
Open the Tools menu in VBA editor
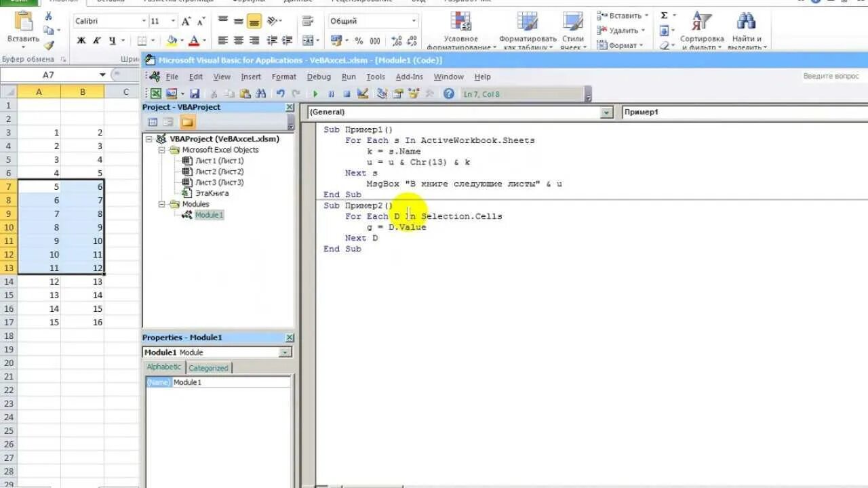coord(376,77)
